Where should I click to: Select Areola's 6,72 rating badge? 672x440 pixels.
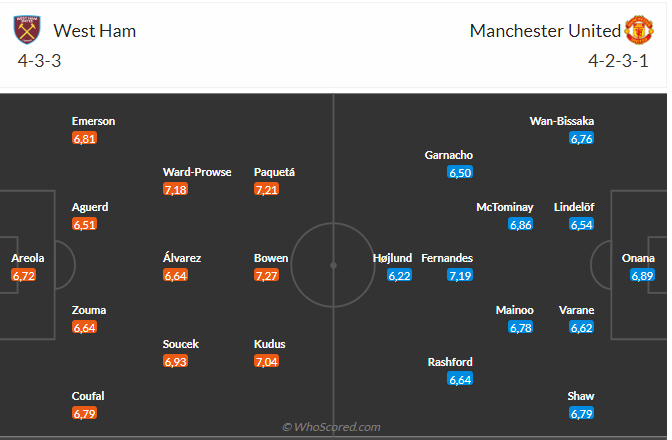24,275
